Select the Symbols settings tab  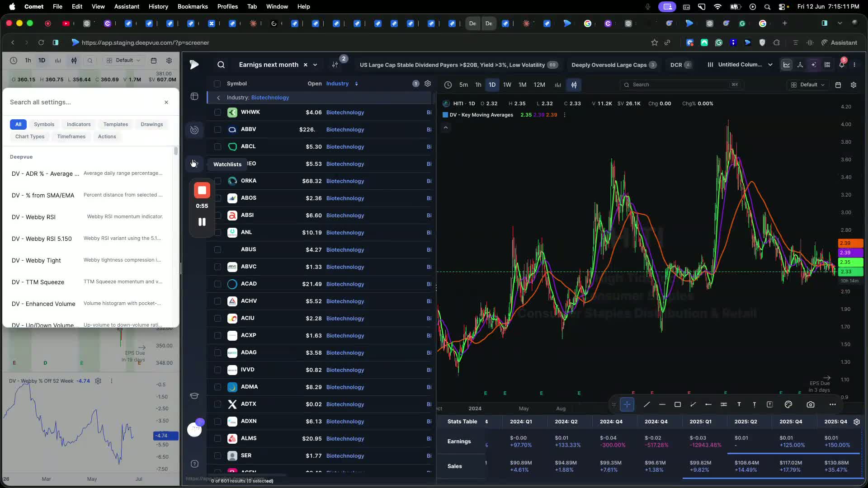tap(44, 124)
